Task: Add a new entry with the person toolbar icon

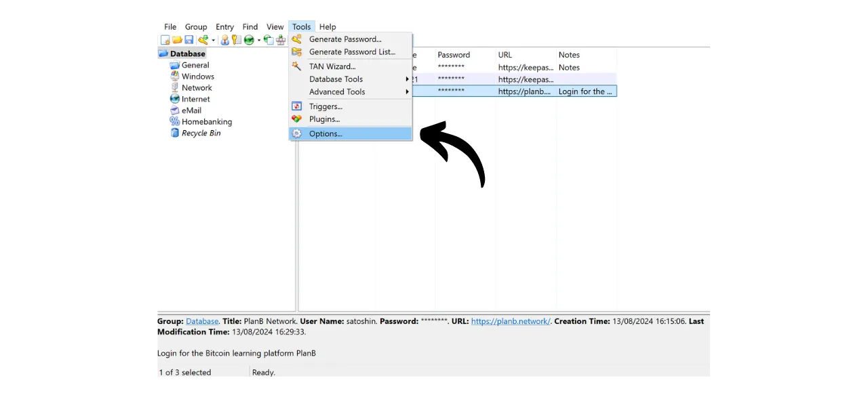Action: 224,40
